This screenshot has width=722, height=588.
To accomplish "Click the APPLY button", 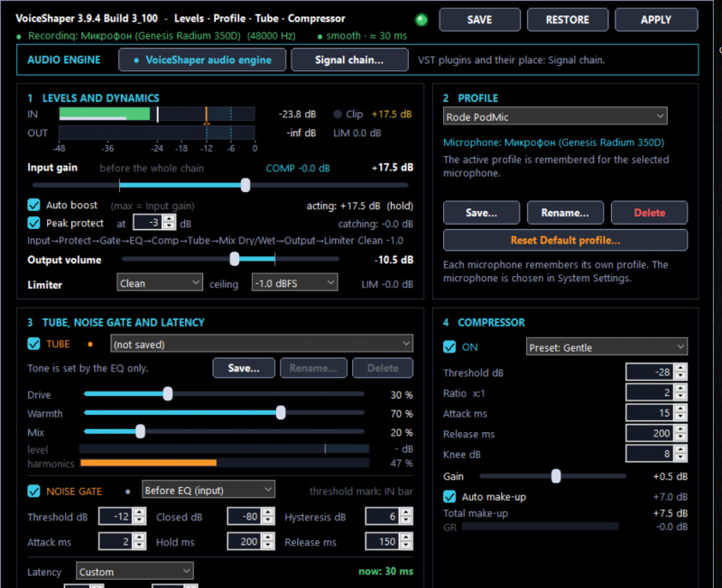I will click(656, 20).
